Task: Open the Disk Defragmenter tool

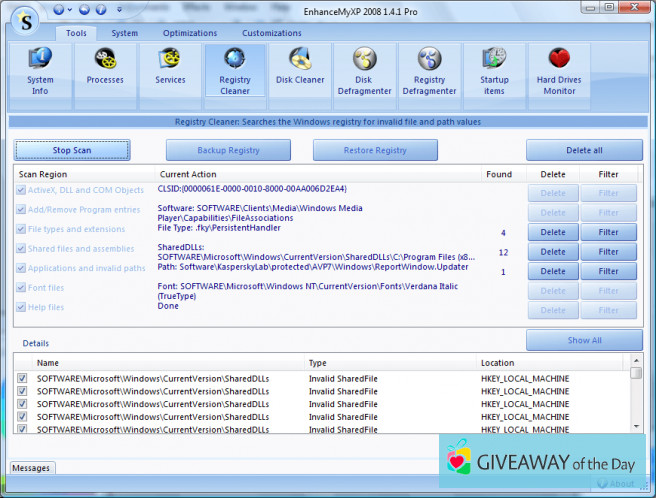Action: [x=364, y=70]
